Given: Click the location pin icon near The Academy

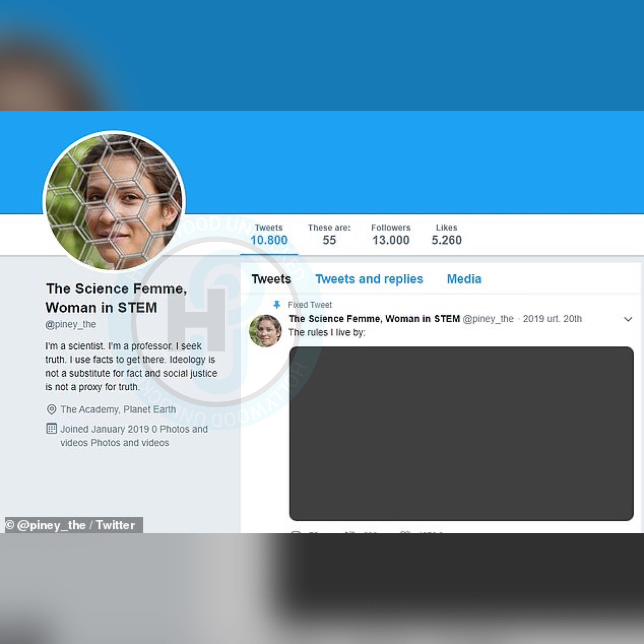Looking at the screenshot, I should coord(51,409).
